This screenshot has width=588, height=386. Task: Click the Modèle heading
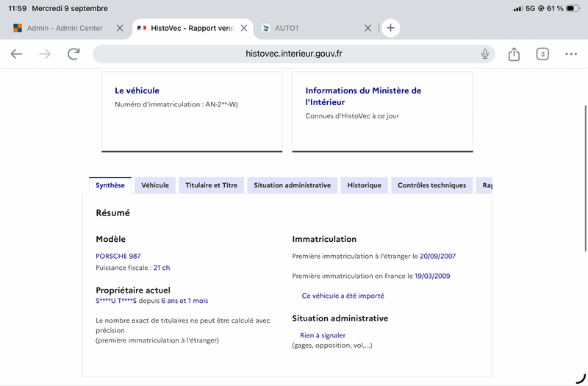click(x=111, y=240)
